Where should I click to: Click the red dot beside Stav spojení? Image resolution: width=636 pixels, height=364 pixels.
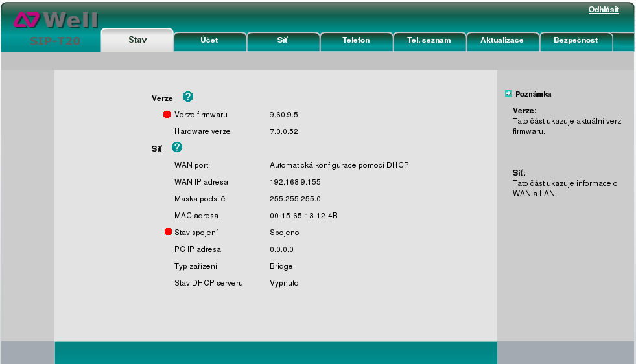(168, 233)
